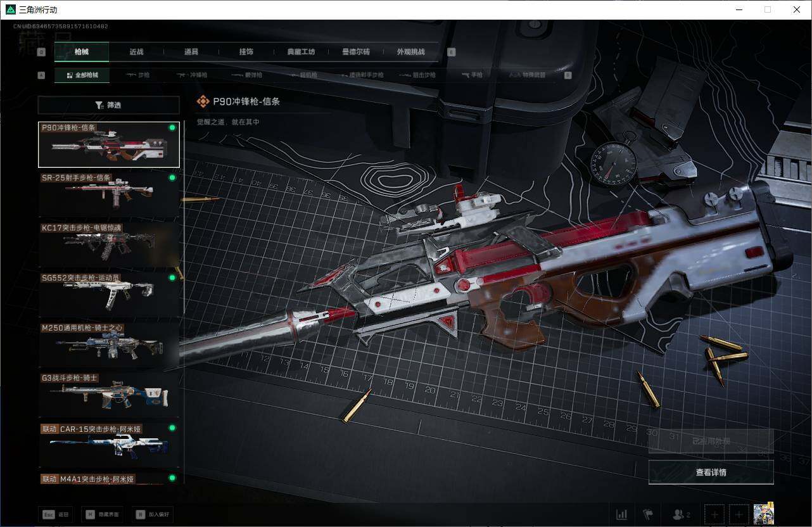
Task: Open the squad members icon showing 2
Action: coord(680,514)
